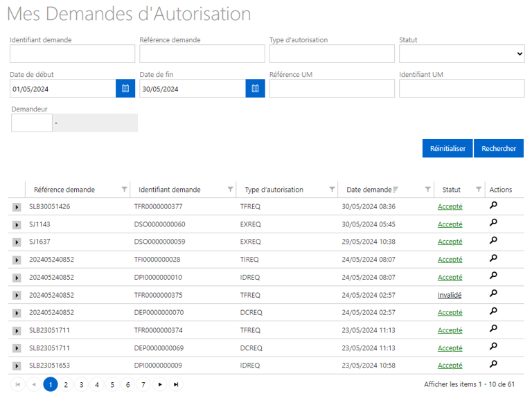Open Accepté status link for DPI0000000009
532x396 pixels.
pos(450,366)
